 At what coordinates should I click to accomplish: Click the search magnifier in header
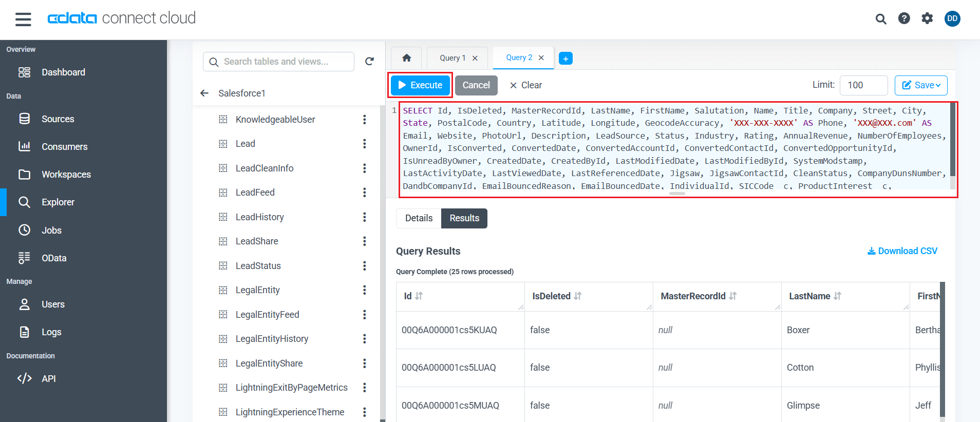880,19
